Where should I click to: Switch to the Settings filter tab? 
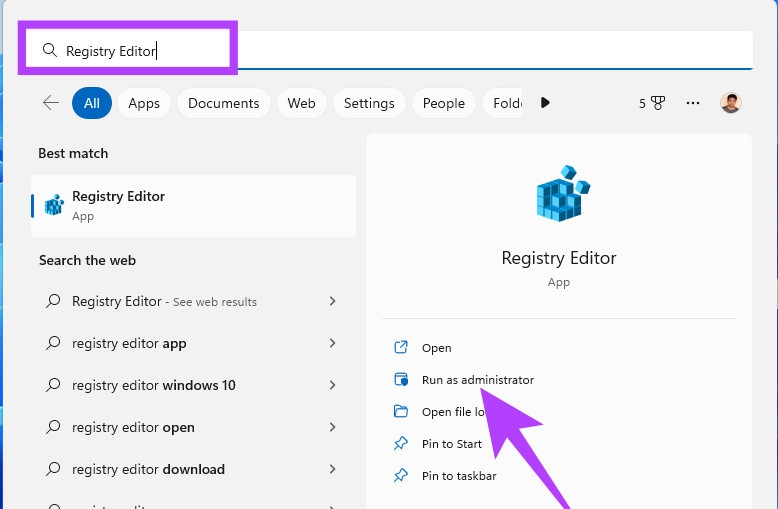(369, 103)
